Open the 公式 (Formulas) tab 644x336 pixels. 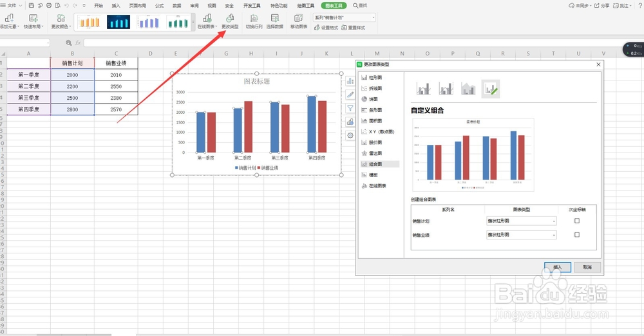point(159,6)
